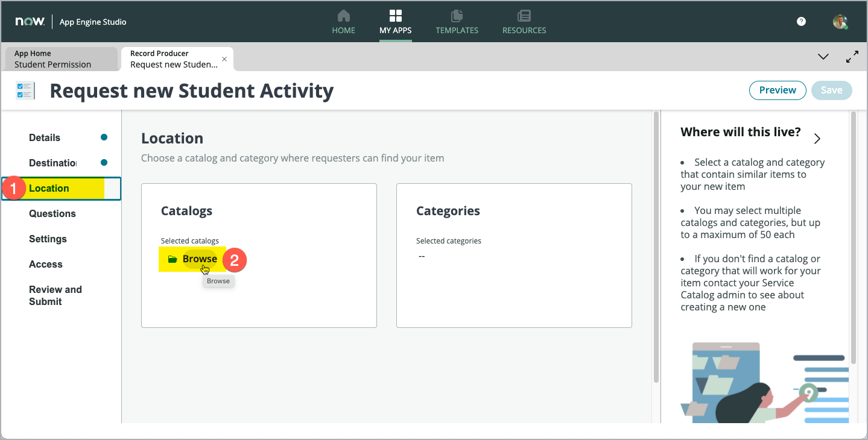Open the help question mark icon
This screenshot has height=440, width=868.
point(801,21)
